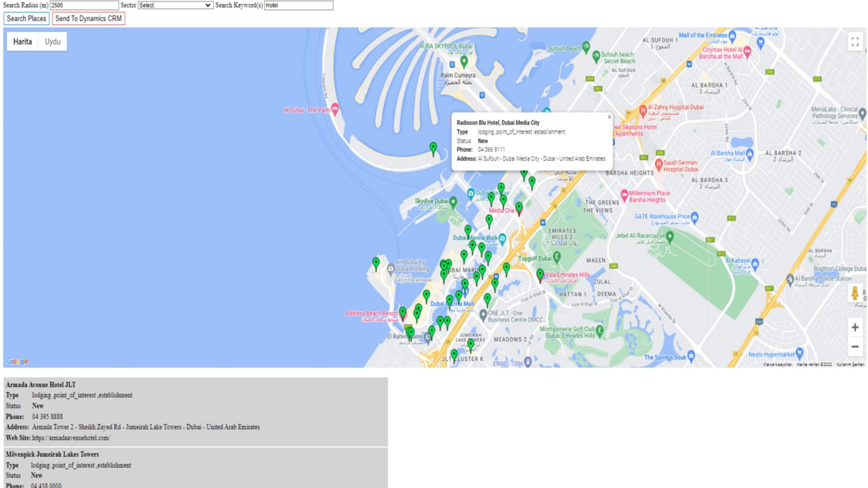The image size is (868, 488).
Task: Click Vida Emirates Hills marker
Action: pos(540,275)
